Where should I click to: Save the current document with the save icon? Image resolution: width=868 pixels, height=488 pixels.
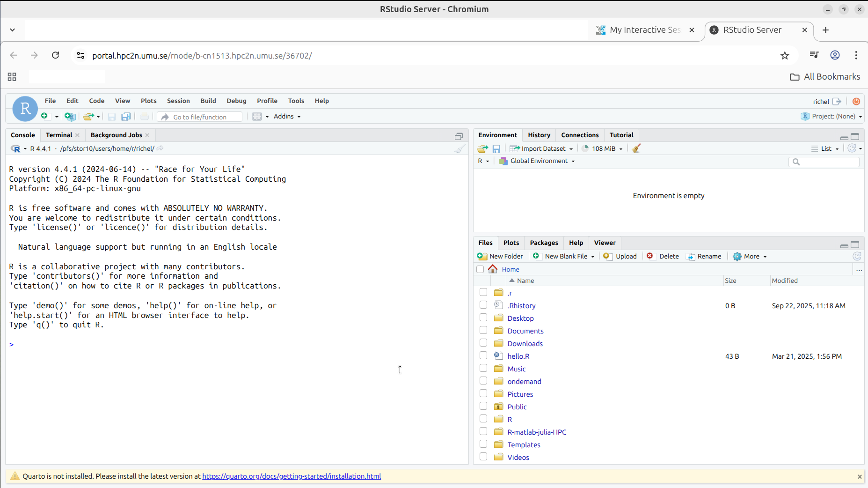click(111, 117)
